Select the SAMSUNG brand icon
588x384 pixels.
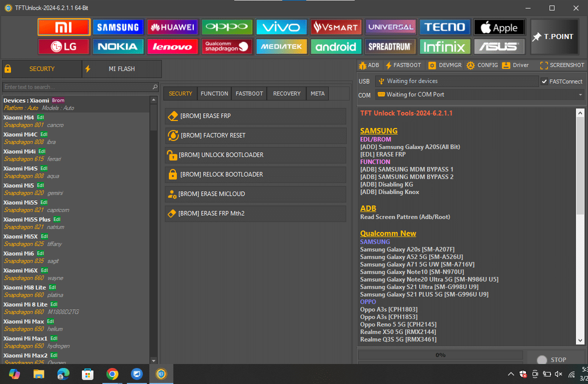tap(118, 26)
